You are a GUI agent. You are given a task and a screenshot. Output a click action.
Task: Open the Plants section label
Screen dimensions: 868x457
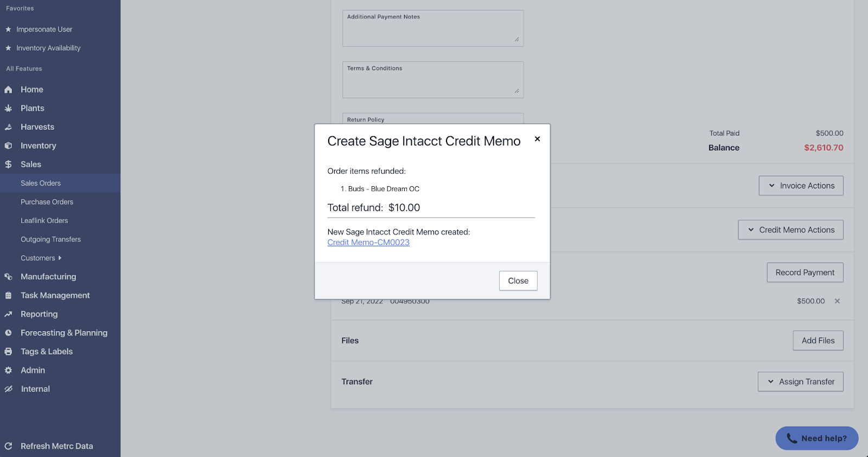(33, 109)
